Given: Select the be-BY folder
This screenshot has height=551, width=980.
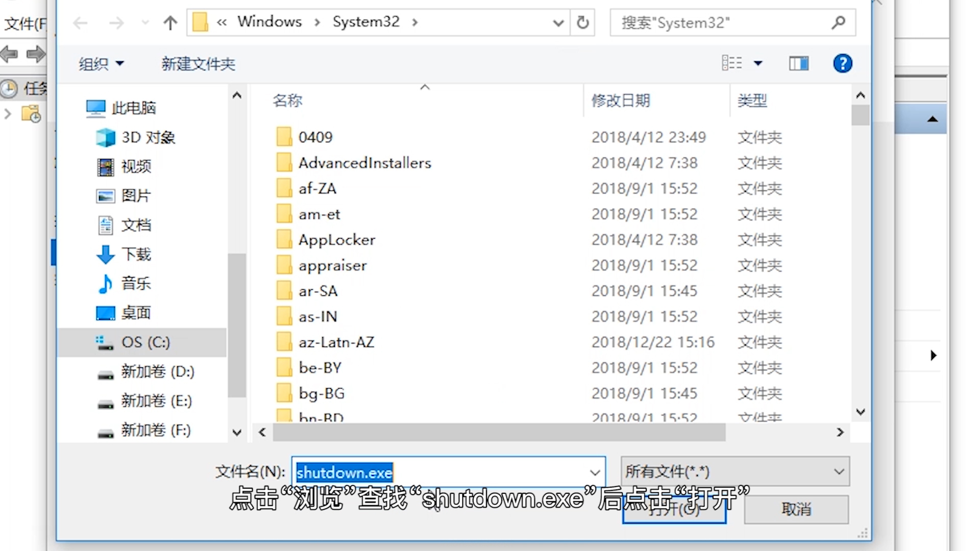Looking at the screenshot, I should pos(320,368).
